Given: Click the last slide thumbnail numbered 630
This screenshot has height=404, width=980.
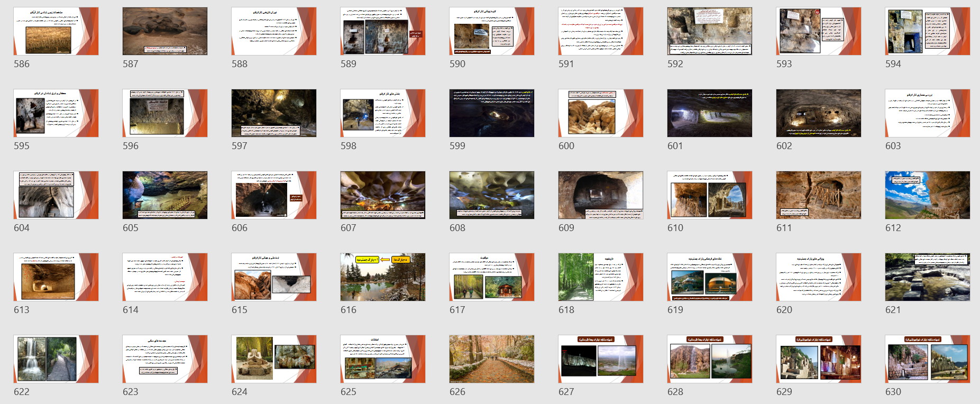Looking at the screenshot, I should pos(928,359).
